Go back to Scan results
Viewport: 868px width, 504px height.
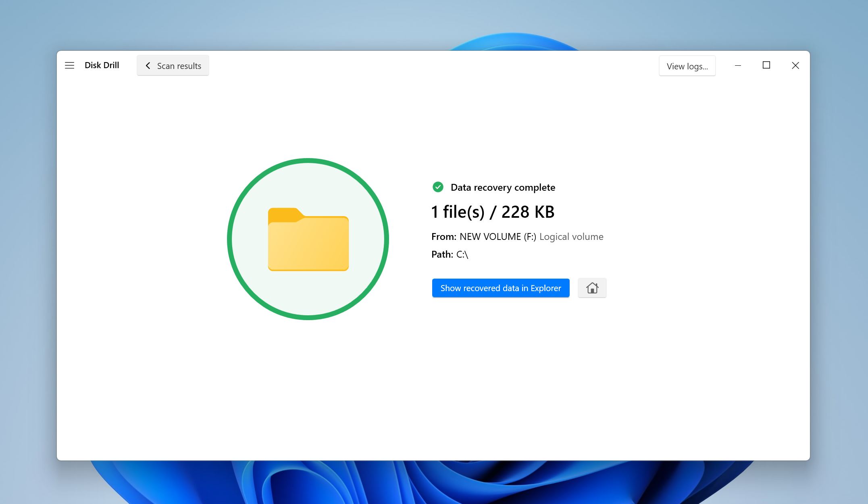tap(179, 66)
